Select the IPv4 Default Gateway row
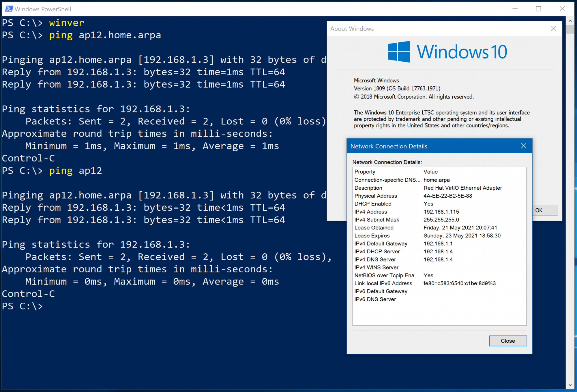Viewport: 577px width, 392px height. 381,244
